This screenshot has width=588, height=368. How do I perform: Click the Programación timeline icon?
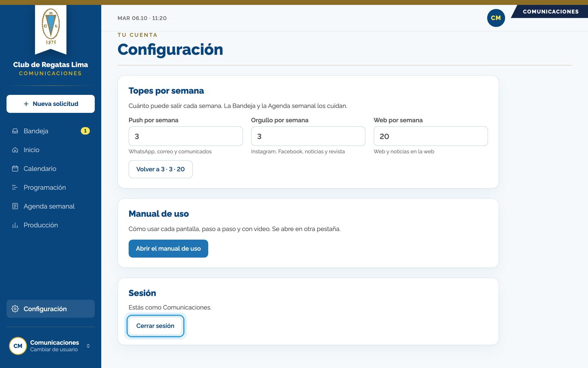coord(15,187)
